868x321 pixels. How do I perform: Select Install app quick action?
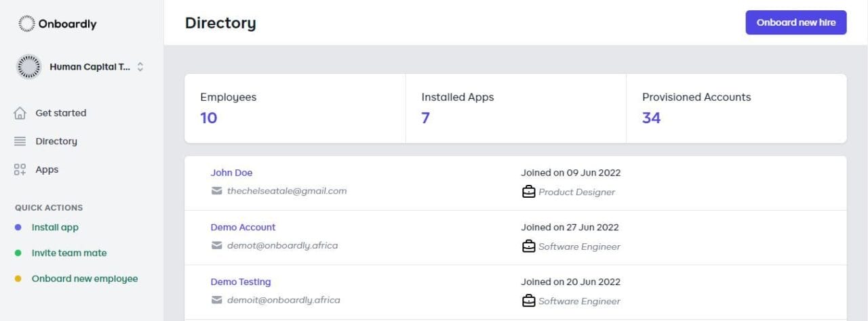(x=55, y=228)
